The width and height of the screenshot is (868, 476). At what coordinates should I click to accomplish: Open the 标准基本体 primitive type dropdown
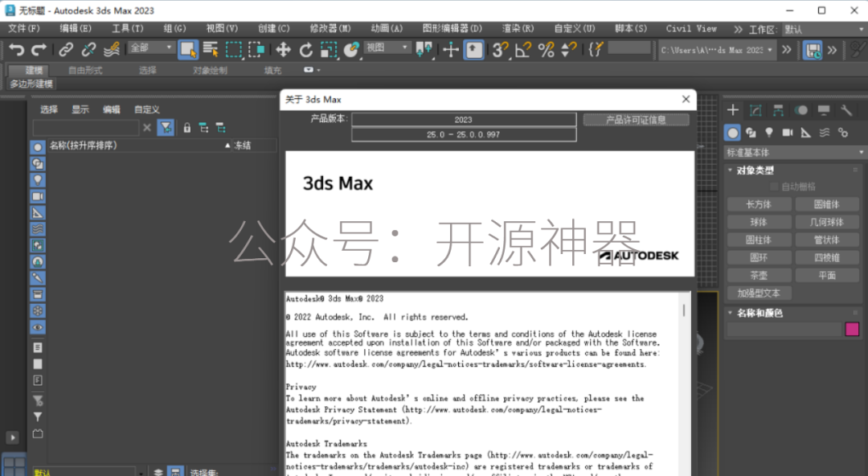click(795, 153)
